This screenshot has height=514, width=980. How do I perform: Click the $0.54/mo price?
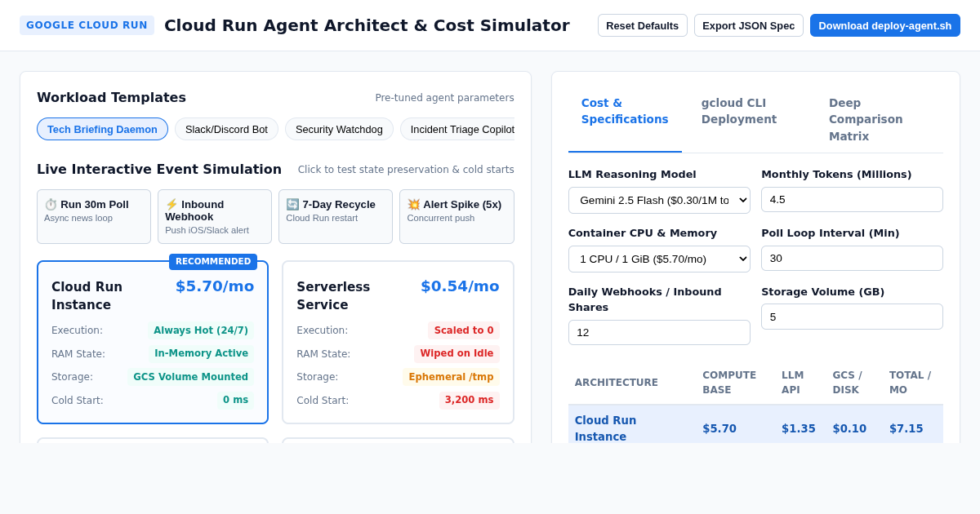click(460, 286)
